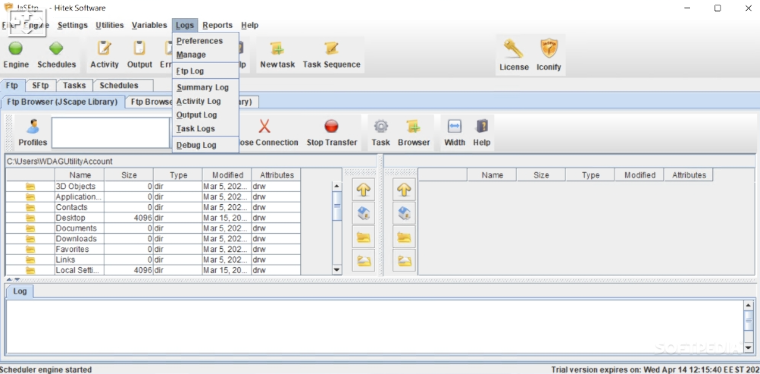Click the Width icon
760x374 pixels.
pos(454,127)
